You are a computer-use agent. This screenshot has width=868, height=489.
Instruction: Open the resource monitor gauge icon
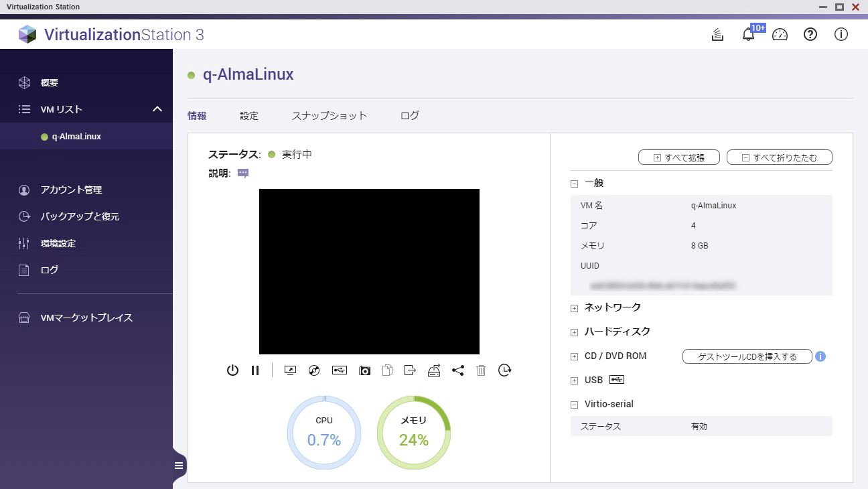point(780,35)
